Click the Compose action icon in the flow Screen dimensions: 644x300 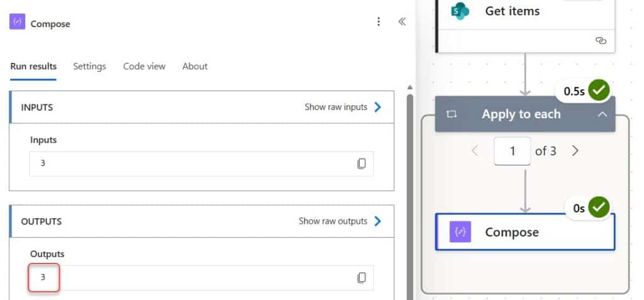460,232
